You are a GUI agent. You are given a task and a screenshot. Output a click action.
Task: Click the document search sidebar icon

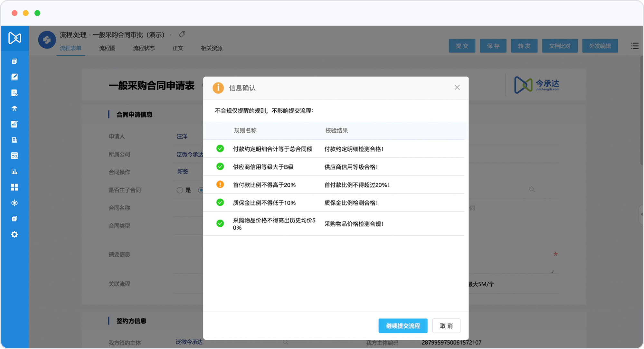click(x=14, y=156)
